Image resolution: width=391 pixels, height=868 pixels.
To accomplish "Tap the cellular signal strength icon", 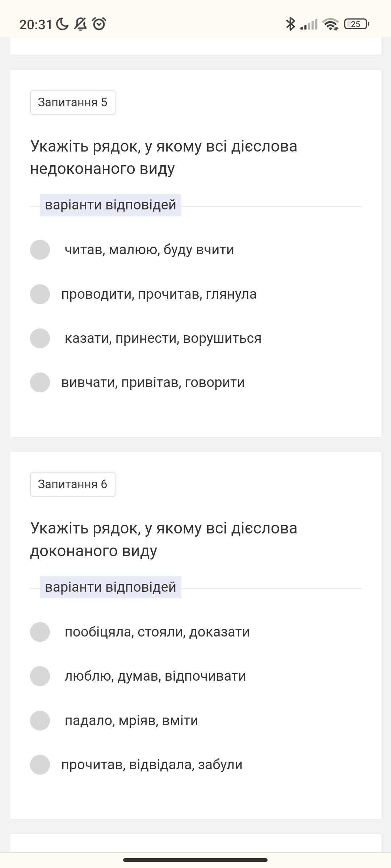I will [x=309, y=24].
